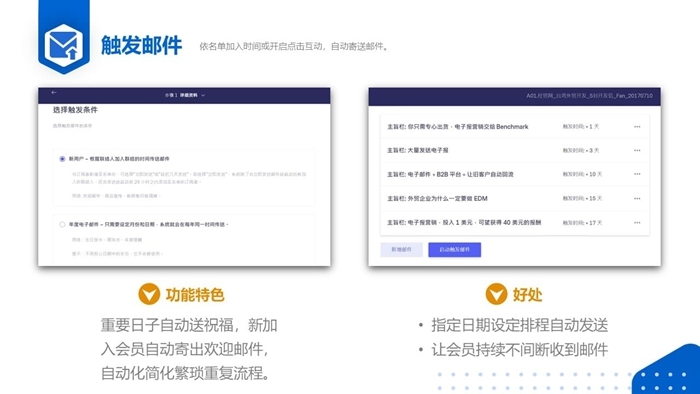Viewport: 700px width, 394px height.
Task: Click the 选择触发条件 heading
Action: pos(75,110)
